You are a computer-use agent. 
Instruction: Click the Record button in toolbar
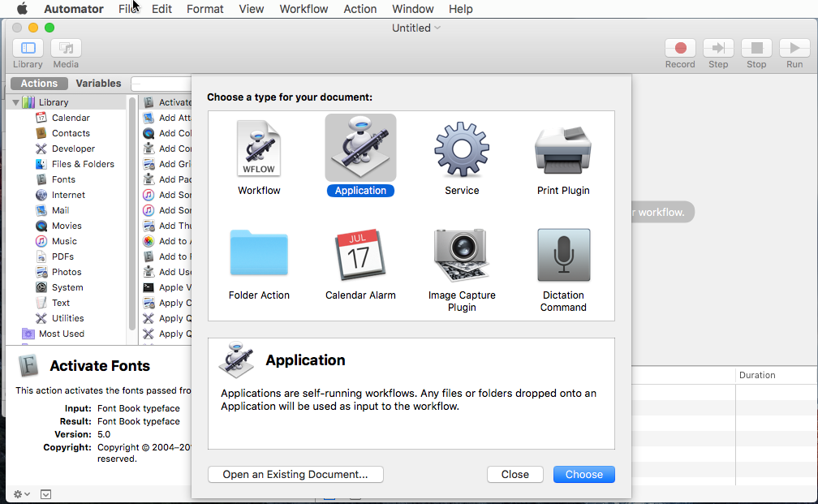coord(680,48)
